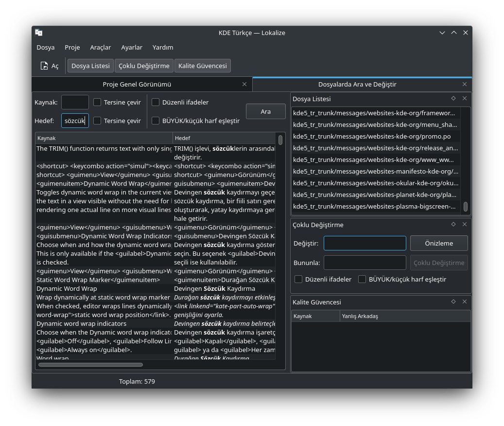This screenshot has height=426, width=504.
Task: Close the Çoklu Değiştirme panel
Action: pyautogui.click(x=465, y=224)
